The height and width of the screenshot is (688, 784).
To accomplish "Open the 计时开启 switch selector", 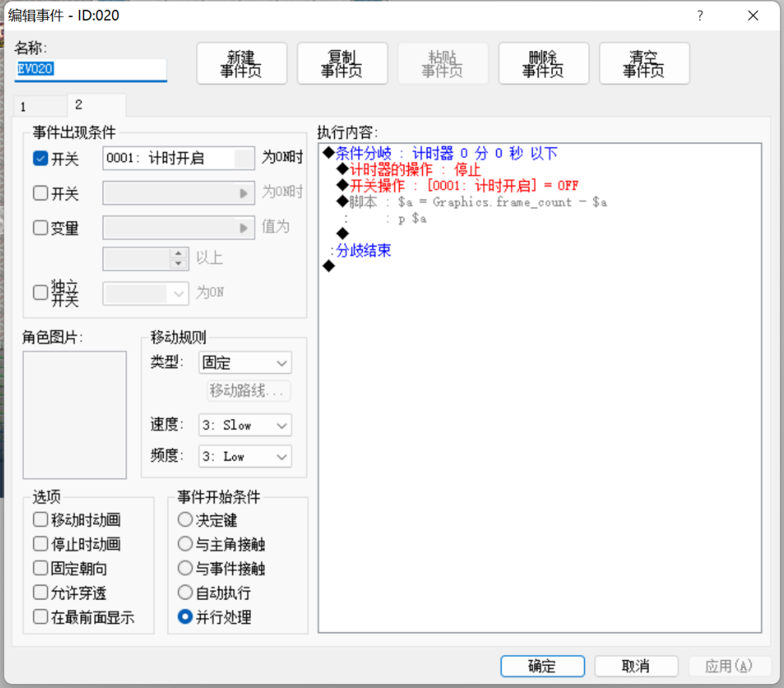I will click(x=178, y=158).
